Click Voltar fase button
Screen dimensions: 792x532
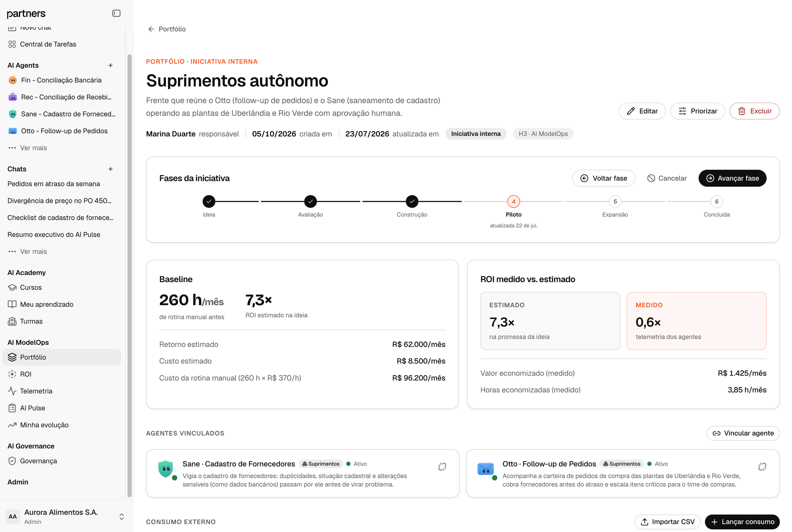point(603,179)
